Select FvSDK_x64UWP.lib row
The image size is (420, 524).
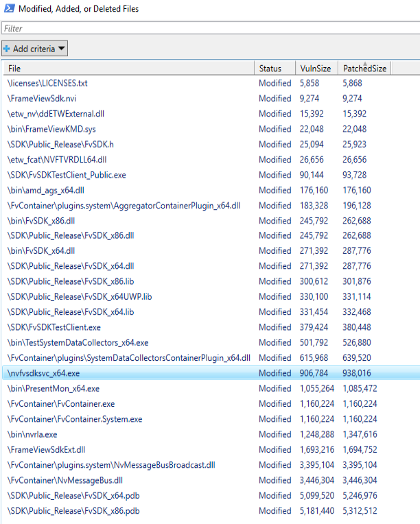tap(211, 297)
